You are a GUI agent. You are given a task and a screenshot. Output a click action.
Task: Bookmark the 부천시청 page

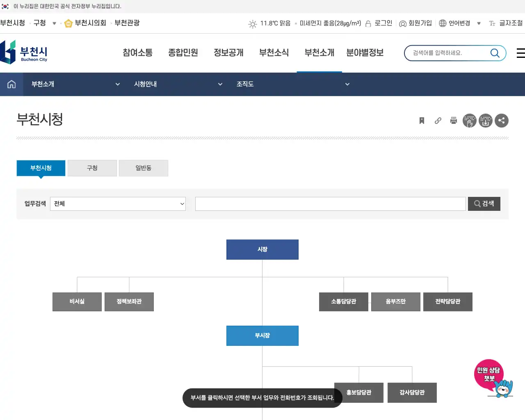pyautogui.click(x=422, y=120)
